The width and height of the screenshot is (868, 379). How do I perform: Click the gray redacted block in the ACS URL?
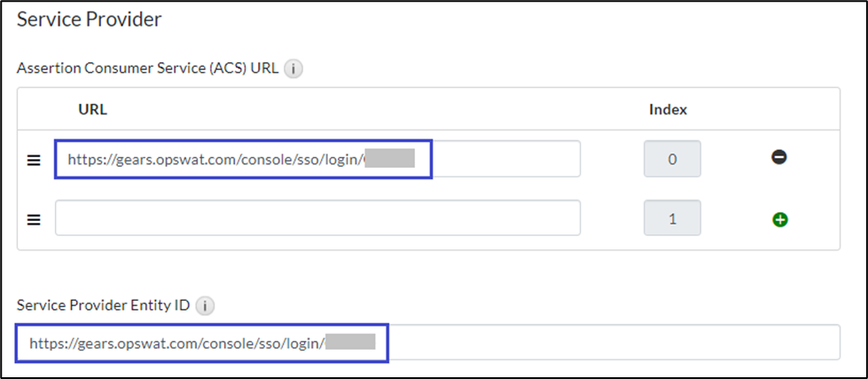coord(390,158)
